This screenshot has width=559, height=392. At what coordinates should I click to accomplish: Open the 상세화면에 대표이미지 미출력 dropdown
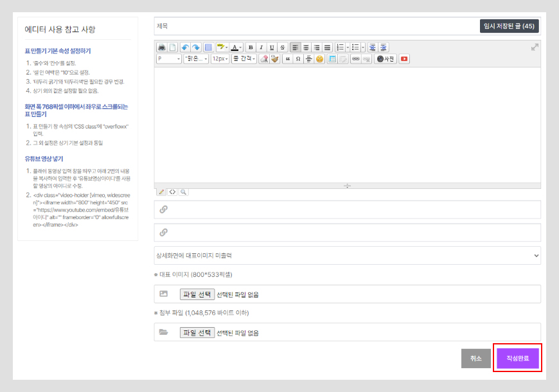(x=347, y=255)
